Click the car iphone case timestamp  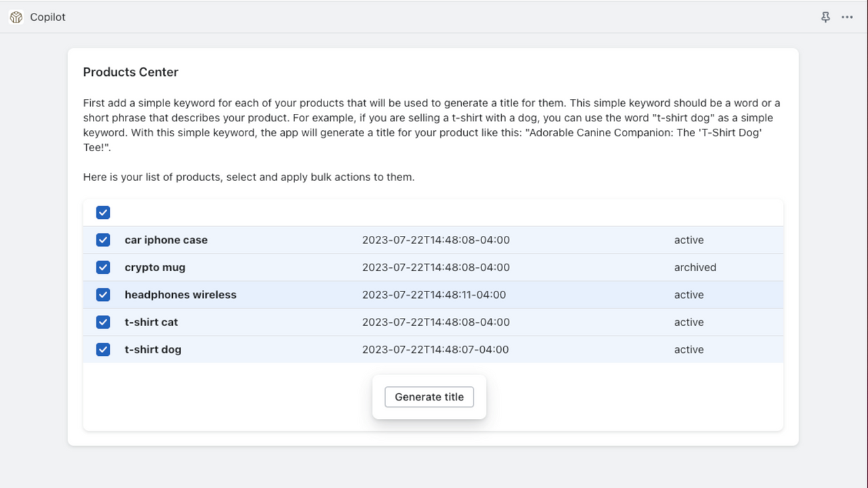[436, 240]
